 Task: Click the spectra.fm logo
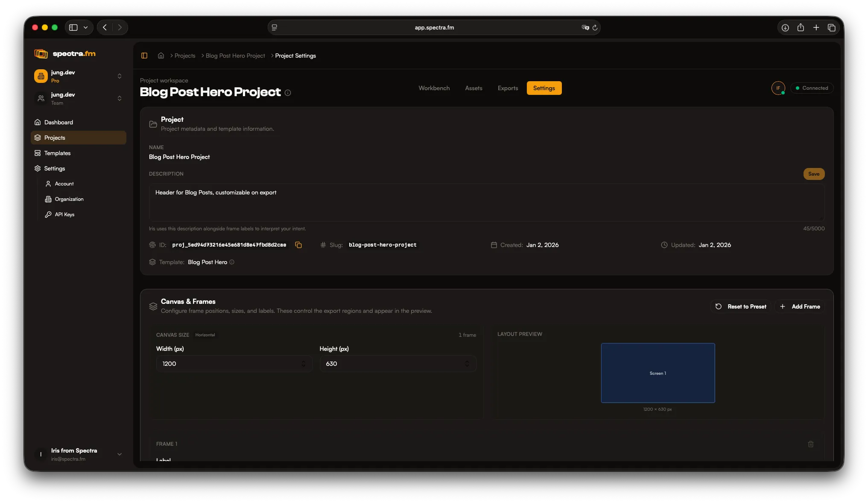tap(66, 53)
